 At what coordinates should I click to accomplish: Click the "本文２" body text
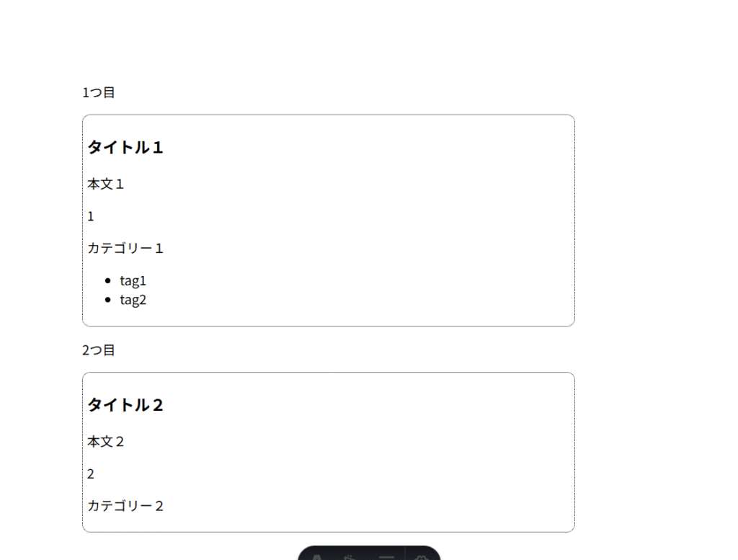[106, 441]
